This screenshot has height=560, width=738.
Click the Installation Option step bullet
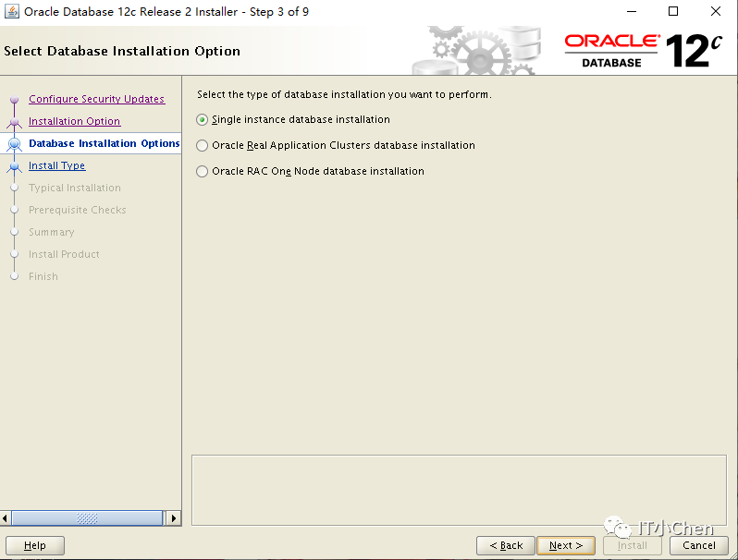(x=14, y=122)
